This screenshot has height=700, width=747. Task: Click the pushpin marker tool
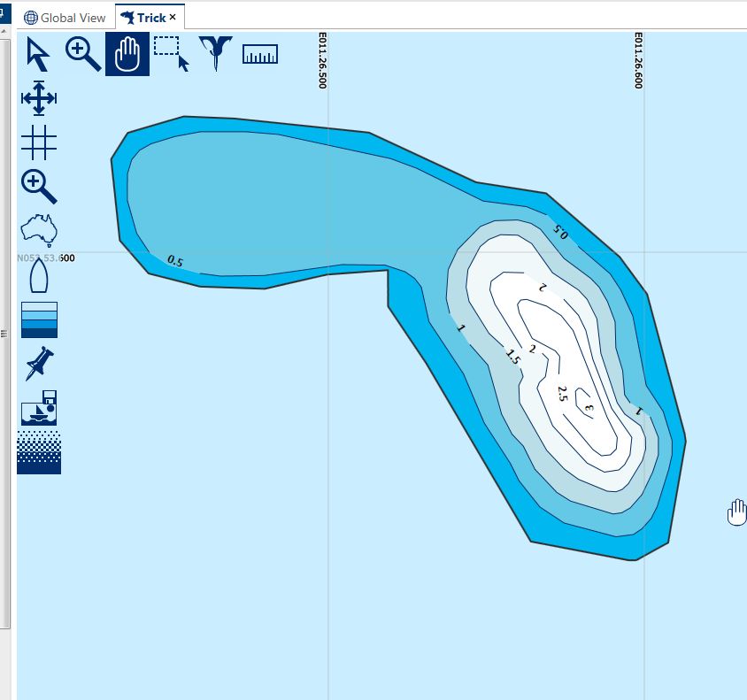tap(38, 364)
